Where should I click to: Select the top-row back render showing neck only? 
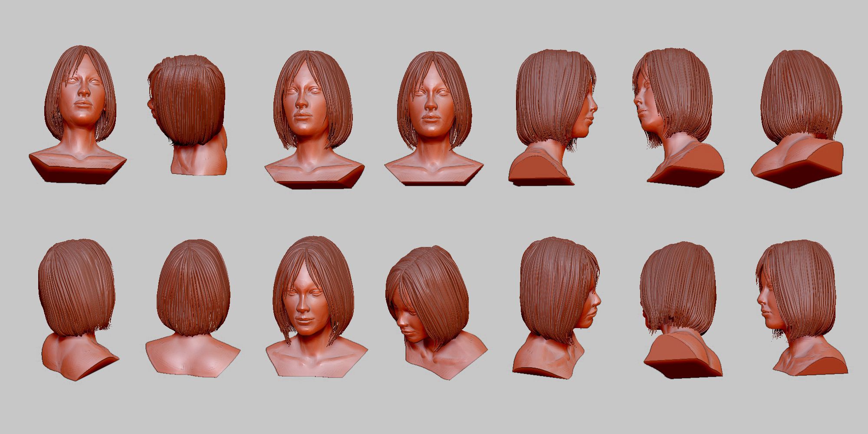[x=187, y=115]
